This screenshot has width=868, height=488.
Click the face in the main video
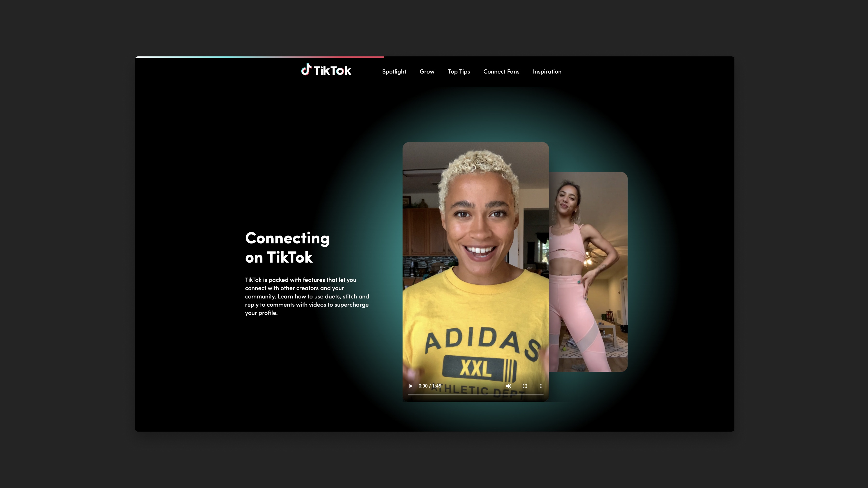tap(480, 223)
